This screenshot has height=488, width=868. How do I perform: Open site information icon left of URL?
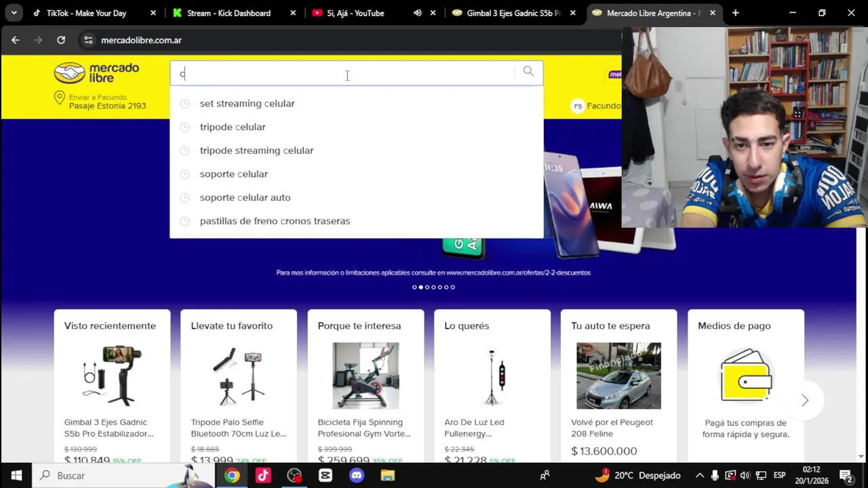[88, 40]
